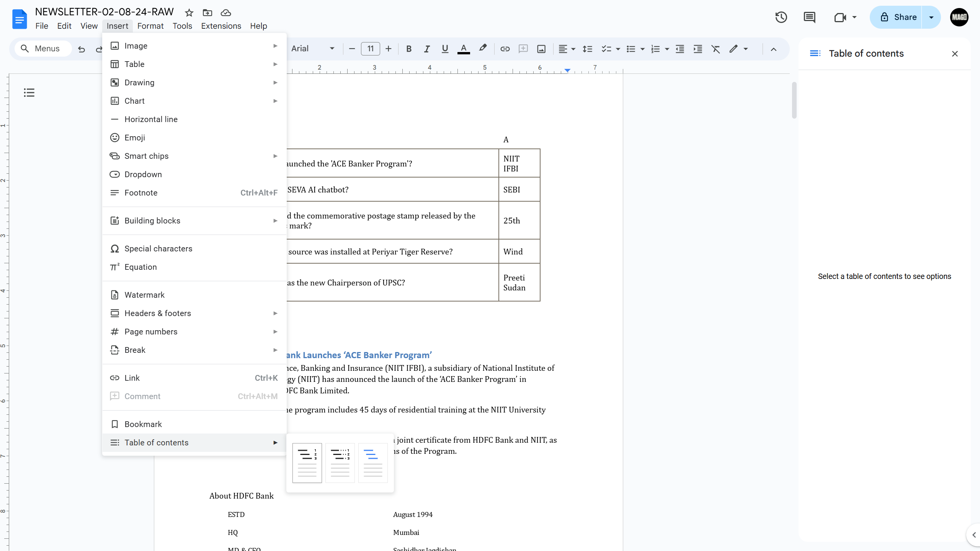Click the font size input field
This screenshot has height=551, width=980.
pos(370,49)
